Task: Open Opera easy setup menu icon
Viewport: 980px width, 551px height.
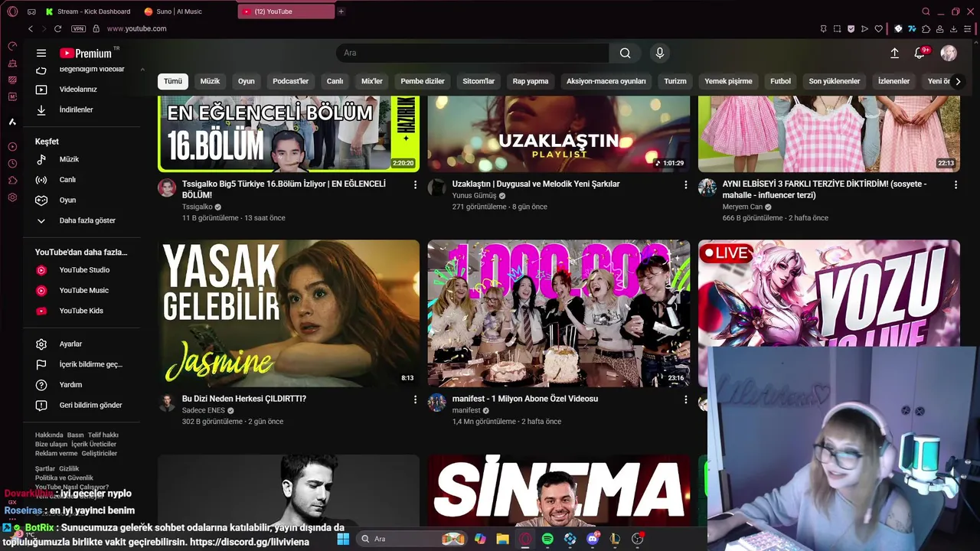Action: [968, 28]
